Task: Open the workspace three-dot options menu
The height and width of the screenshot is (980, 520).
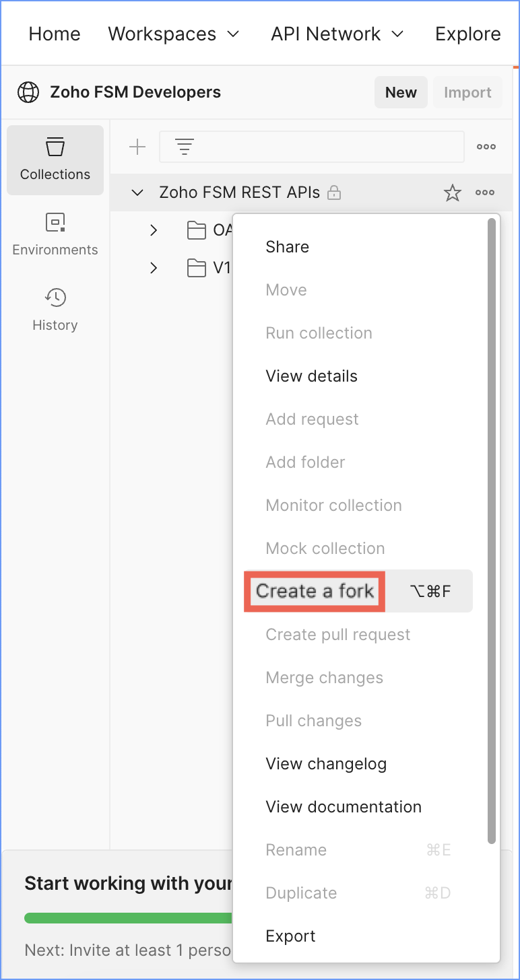Action: [x=486, y=146]
